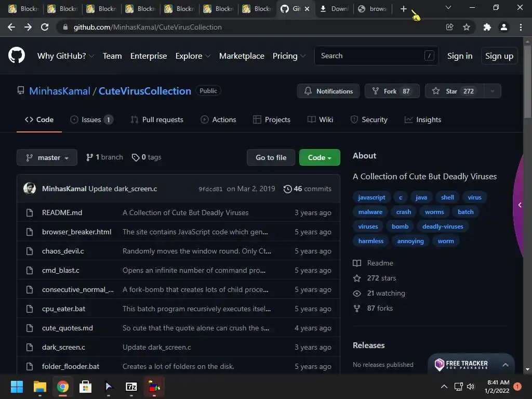Open browser_breaker.html file
This screenshot has width=532, height=399.
coord(77,232)
